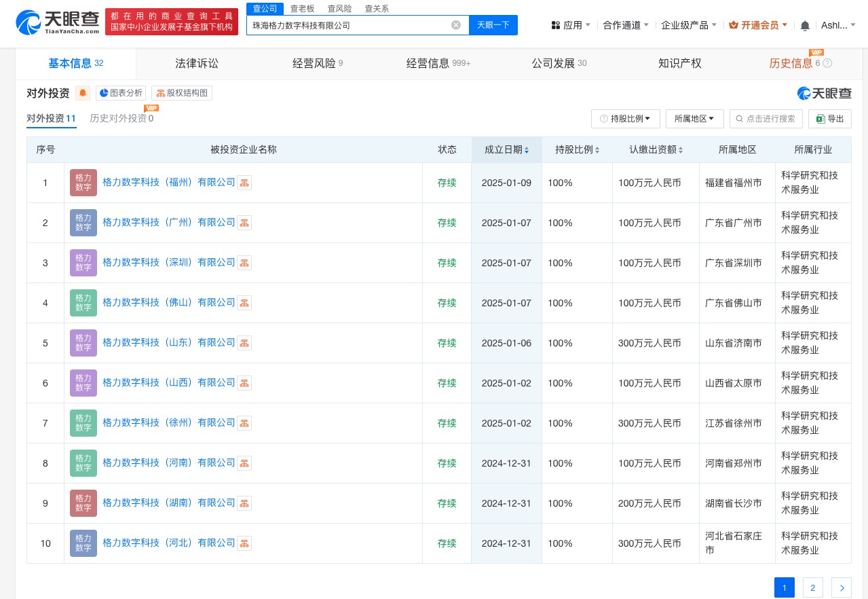The height and width of the screenshot is (599, 868).
Task: Switch to the 知识产权 tab
Action: pos(679,63)
